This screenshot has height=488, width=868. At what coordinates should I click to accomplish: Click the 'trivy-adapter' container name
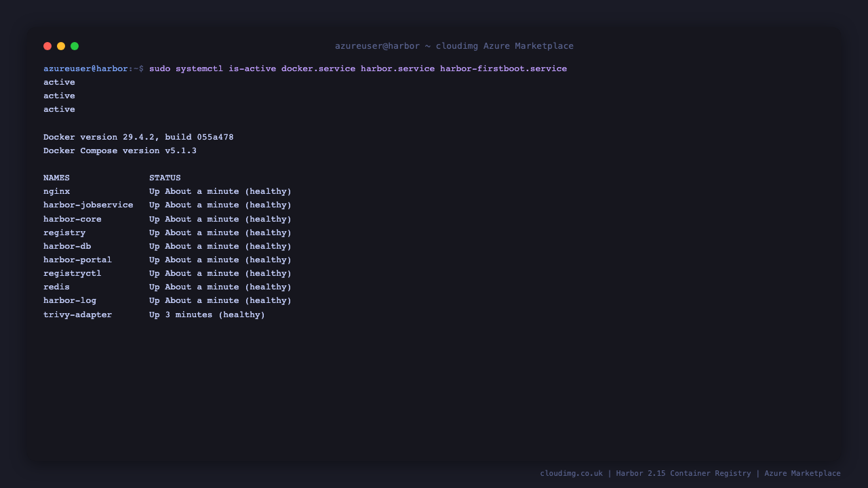[77, 314]
